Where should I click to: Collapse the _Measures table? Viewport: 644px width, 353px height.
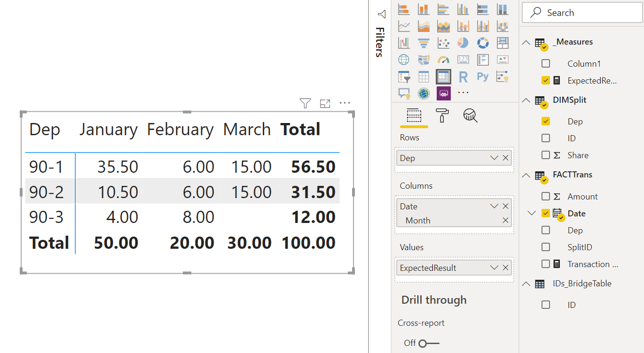pos(526,42)
